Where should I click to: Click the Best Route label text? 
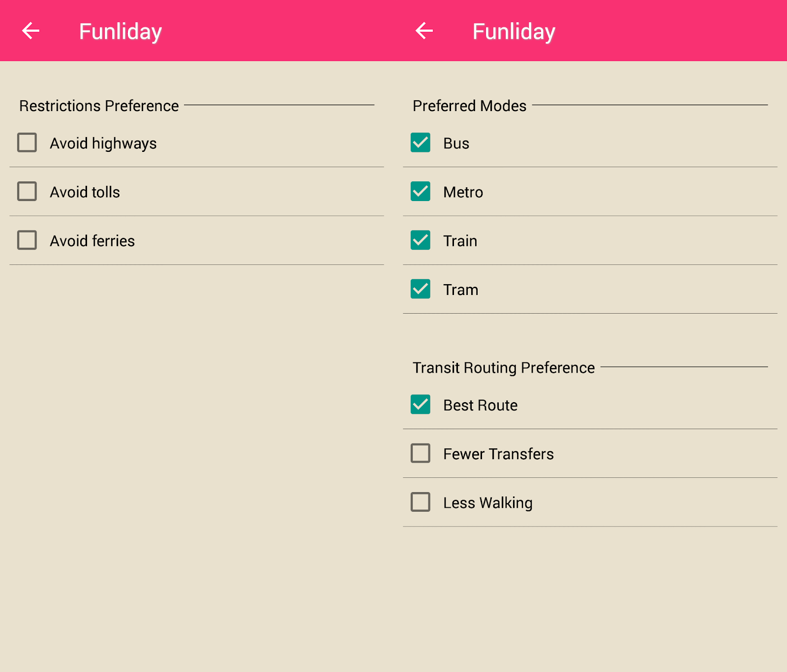tap(480, 406)
